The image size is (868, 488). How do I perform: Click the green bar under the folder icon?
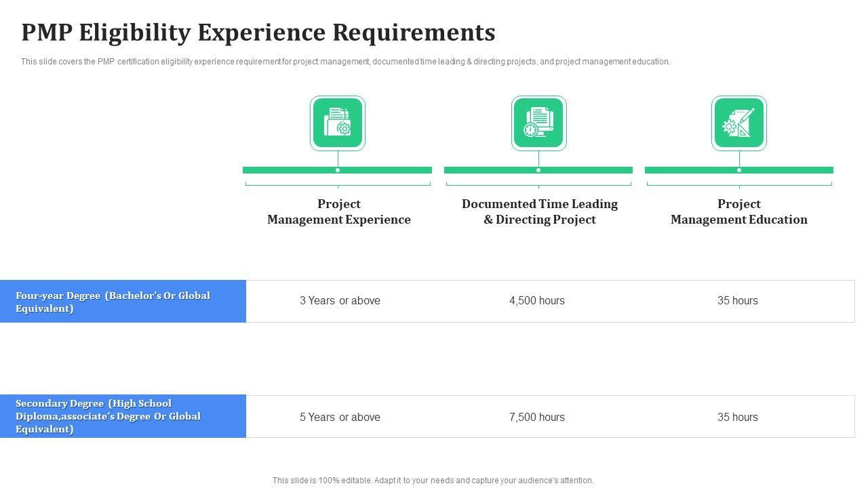click(380, 170)
